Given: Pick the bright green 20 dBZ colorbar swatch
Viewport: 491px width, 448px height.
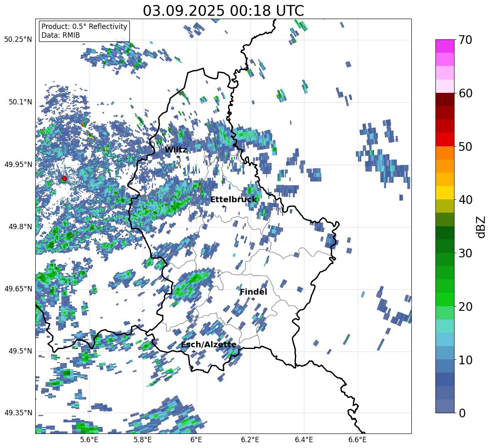Looking at the screenshot, I should [445, 299].
